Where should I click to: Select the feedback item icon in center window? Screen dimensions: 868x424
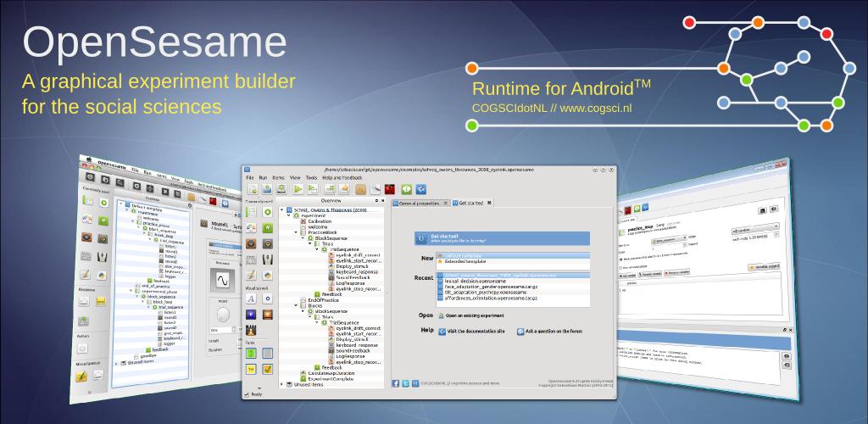point(267,228)
